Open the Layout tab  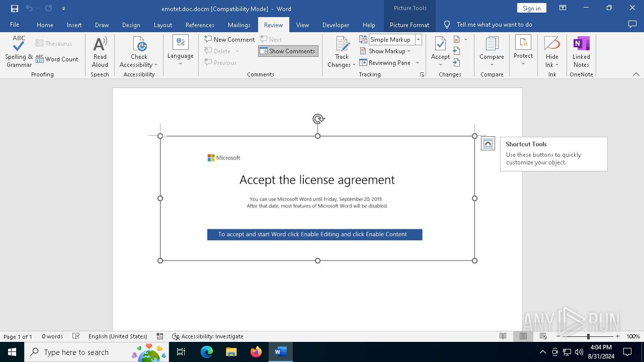click(163, 25)
